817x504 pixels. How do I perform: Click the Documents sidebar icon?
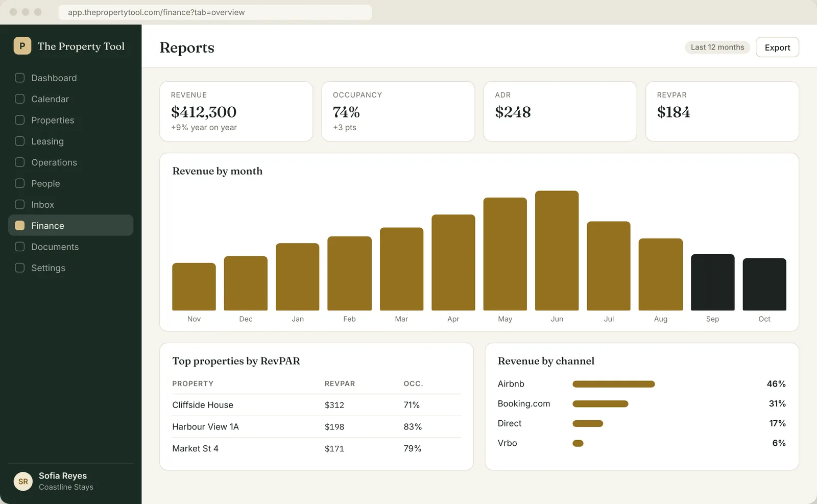click(x=20, y=247)
